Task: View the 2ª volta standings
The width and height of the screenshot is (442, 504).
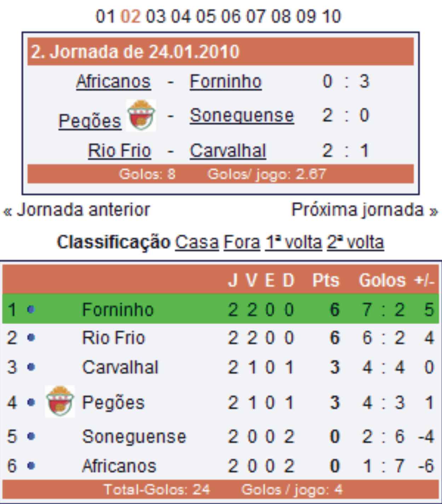Action: click(x=355, y=242)
